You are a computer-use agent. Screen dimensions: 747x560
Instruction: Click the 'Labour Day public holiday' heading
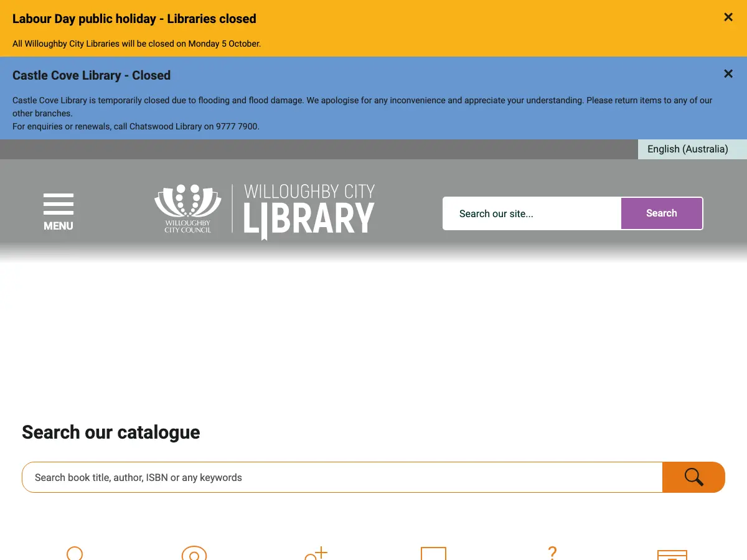[134, 19]
